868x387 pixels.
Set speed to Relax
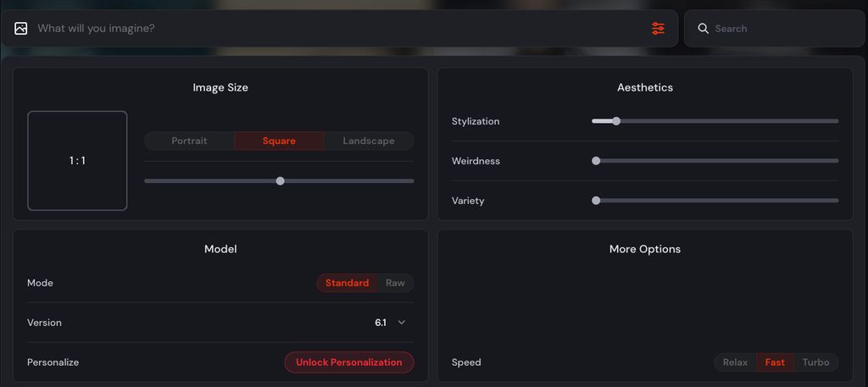[735, 362]
